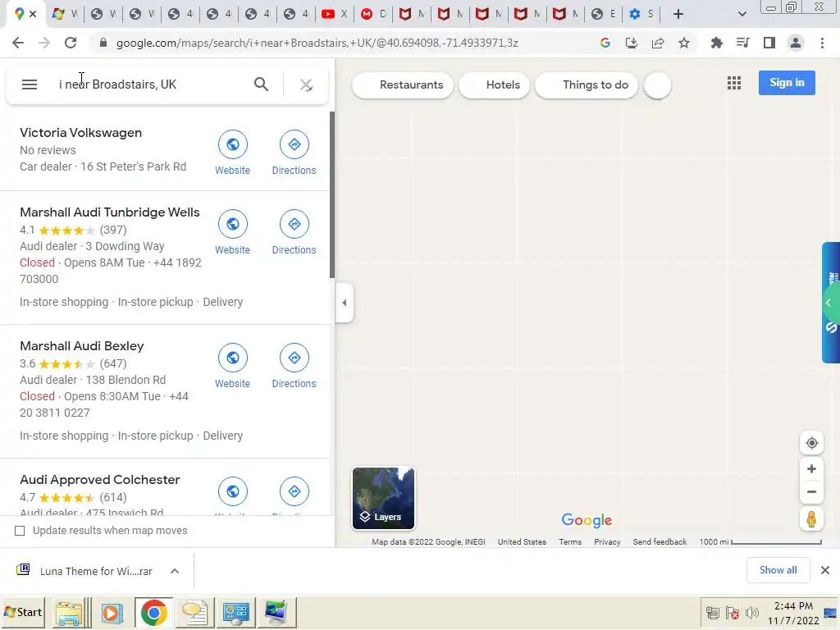Open Chrome profile avatar
Viewport: 840px width, 630px height.
coord(796,43)
